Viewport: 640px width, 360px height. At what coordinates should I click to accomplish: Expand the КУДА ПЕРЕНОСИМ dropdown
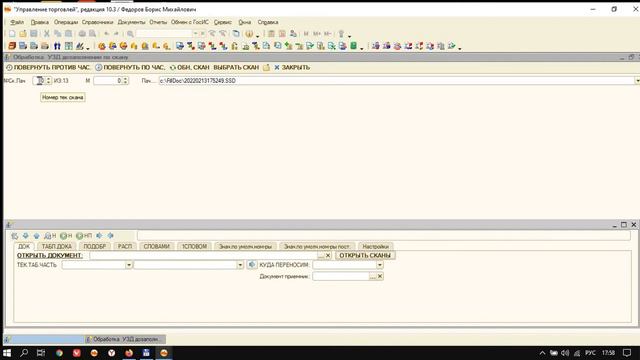pos(380,265)
